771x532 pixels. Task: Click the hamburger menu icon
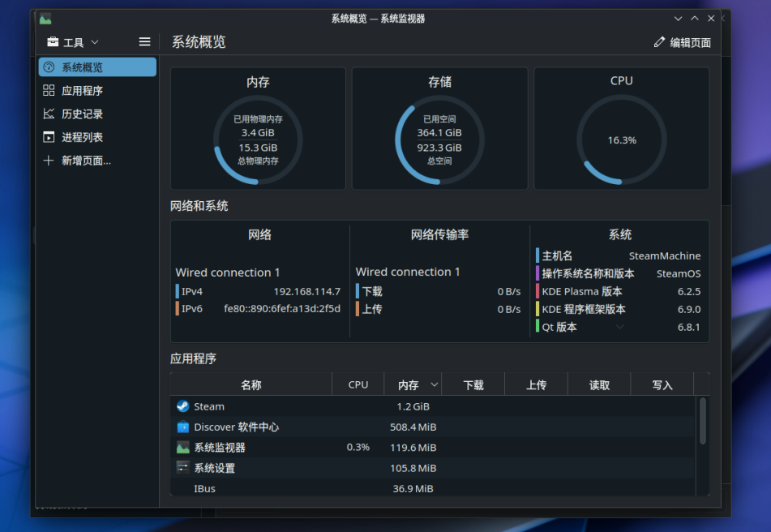pyautogui.click(x=144, y=42)
